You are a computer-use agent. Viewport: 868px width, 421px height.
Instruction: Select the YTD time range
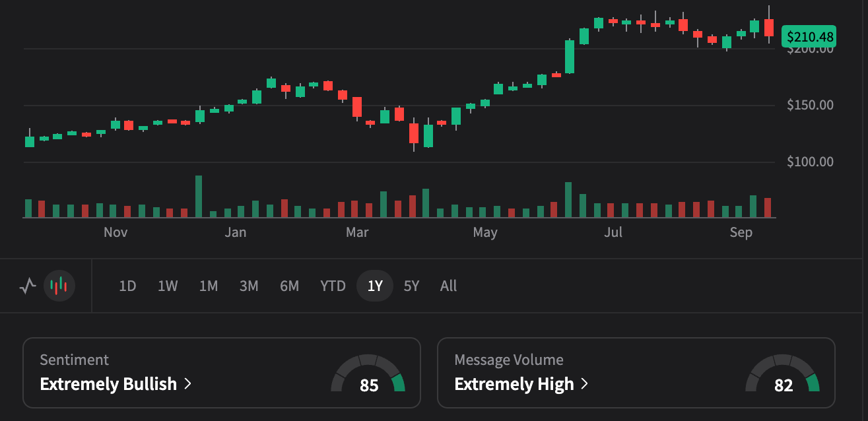(333, 286)
